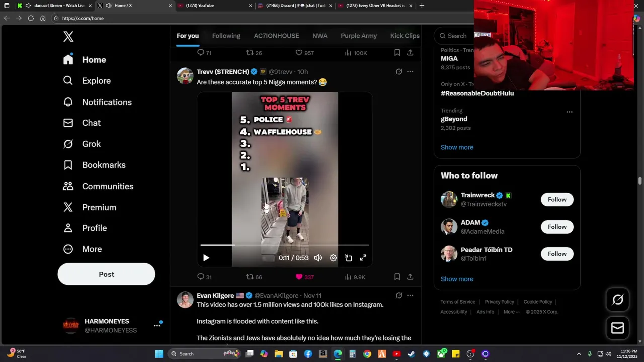This screenshot has width=644, height=362.
Task: Open Profile from the sidebar
Action: click(85, 228)
